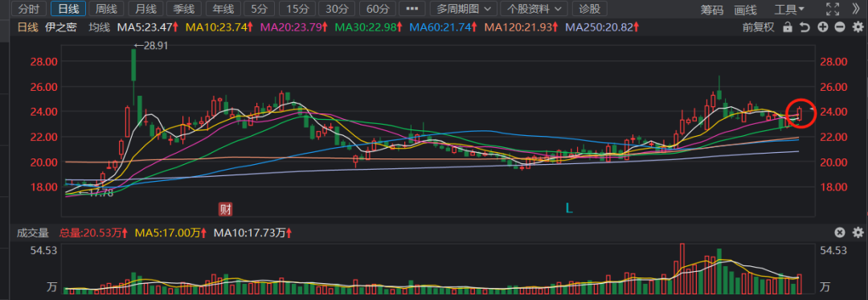868x300 pixels.
Task: Expand the 多周期图 dropdown
Action: coord(464,9)
